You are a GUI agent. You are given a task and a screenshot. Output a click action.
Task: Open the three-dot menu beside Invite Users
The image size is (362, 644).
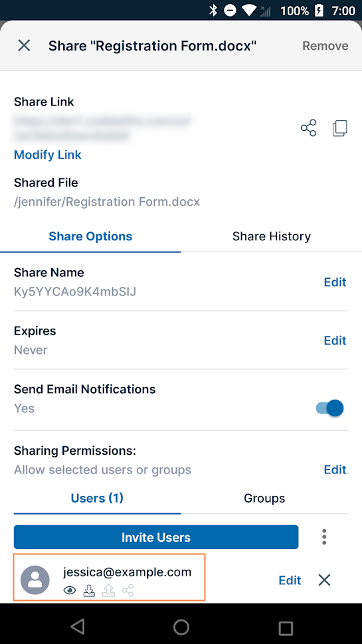324,537
